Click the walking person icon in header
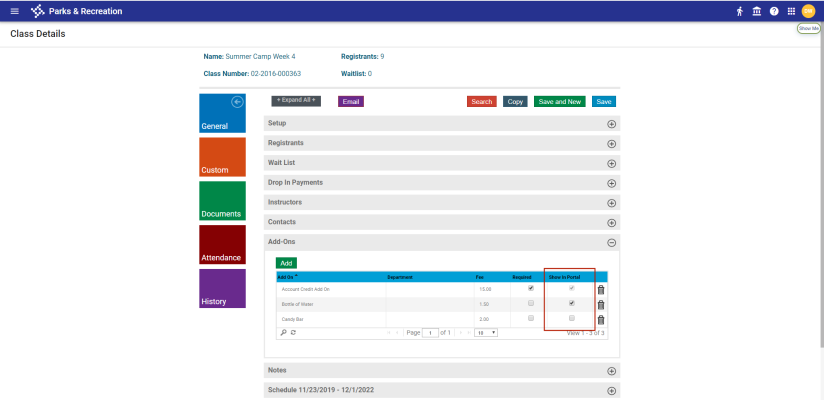Screen dimensions: 824x400 (740, 11)
